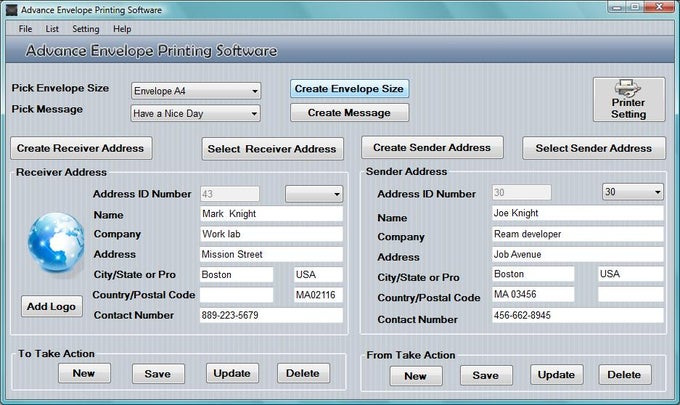Click the application icon in title bar
The height and width of the screenshot is (405, 680).
click(x=12, y=9)
